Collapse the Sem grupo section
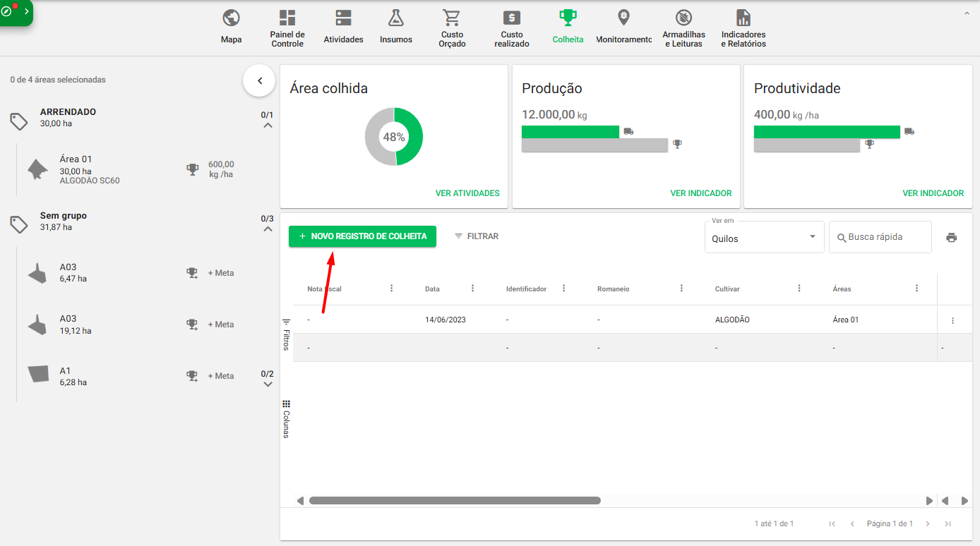The width and height of the screenshot is (980, 546). pos(268,229)
